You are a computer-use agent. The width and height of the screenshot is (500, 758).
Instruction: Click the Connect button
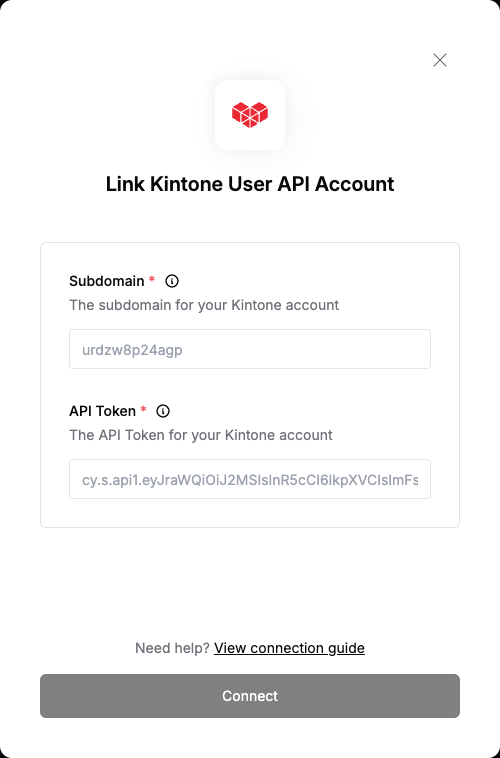pos(250,696)
